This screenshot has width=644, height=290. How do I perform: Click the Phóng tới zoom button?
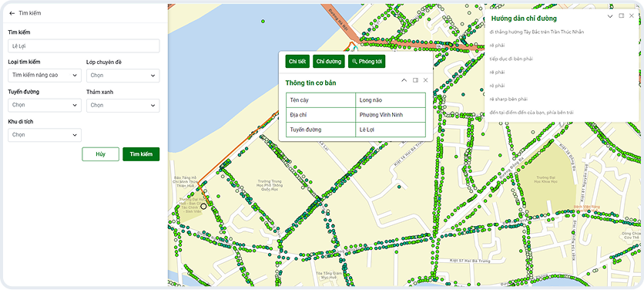[x=367, y=61]
